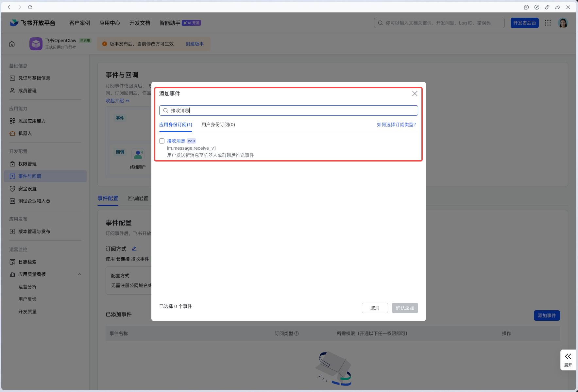
Task: Open the 回调配置 tab
Action: (138, 198)
